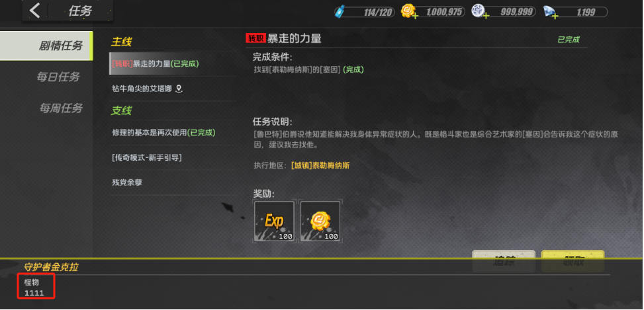This screenshot has width=644, height=310.
Task: Switch to the 每周任务 tab
Action: click(61, 108)
